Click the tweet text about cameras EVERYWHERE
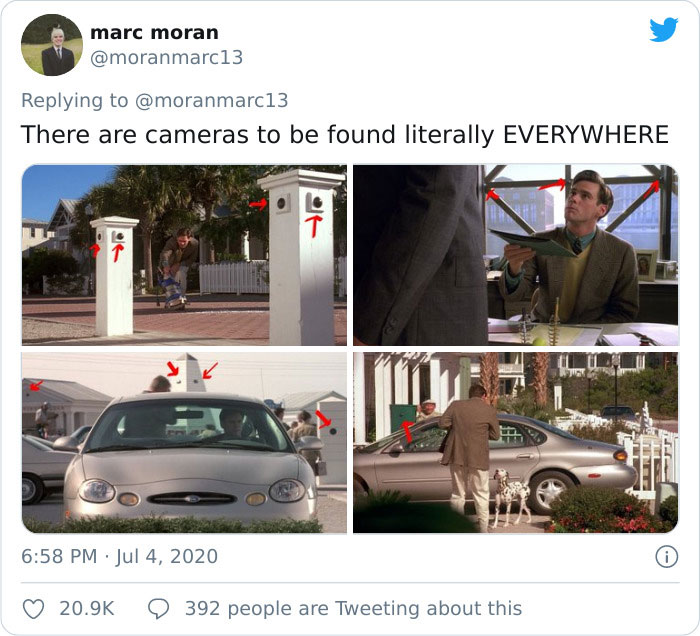This screenshot has height=636, width=700. (345, 134)
